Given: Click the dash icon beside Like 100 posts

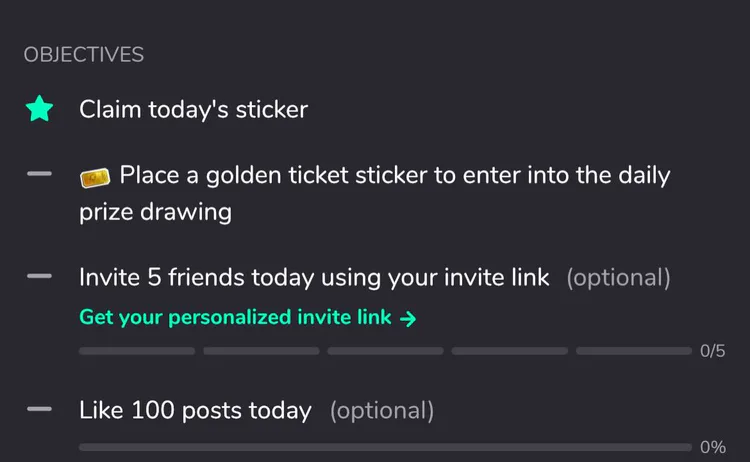Looking at the screenshot, I should [x=39, y=409].
